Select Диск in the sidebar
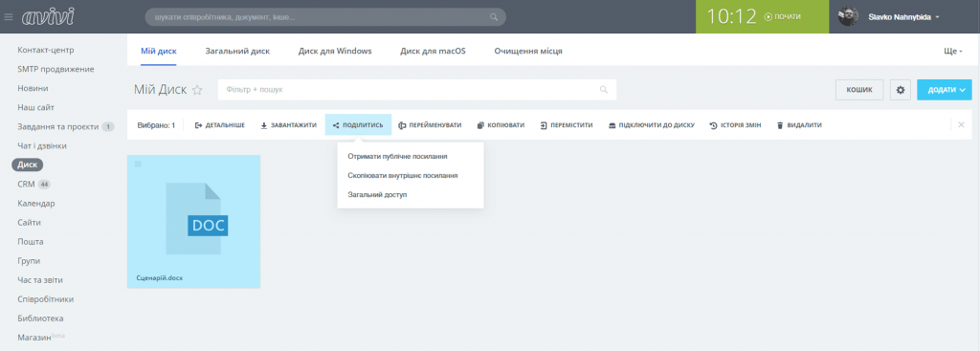Screen dimensions: 980x351 tap(28, 165)
